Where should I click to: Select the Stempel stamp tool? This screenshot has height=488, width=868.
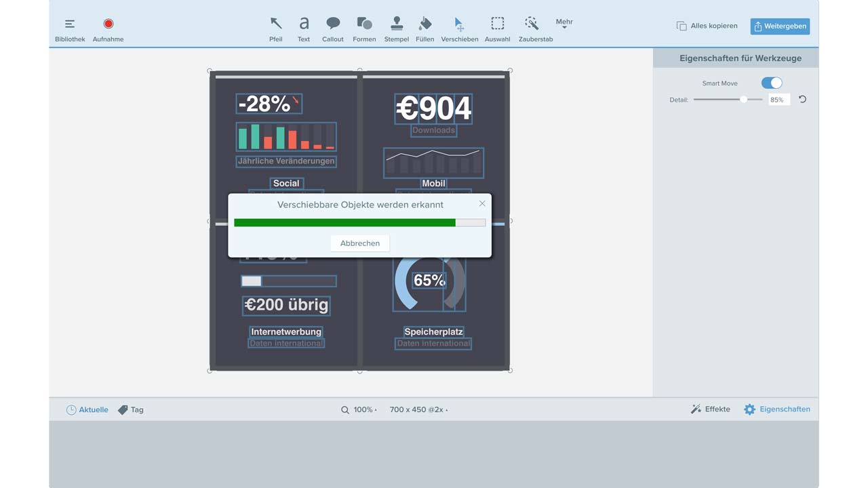coord(397,29)
